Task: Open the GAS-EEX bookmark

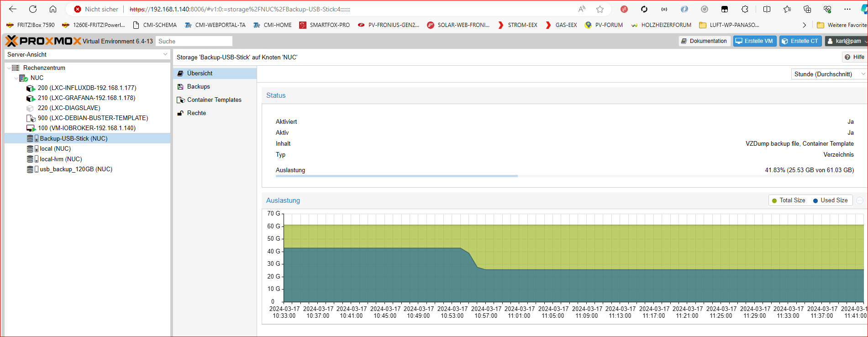Action: pos(561,25)
